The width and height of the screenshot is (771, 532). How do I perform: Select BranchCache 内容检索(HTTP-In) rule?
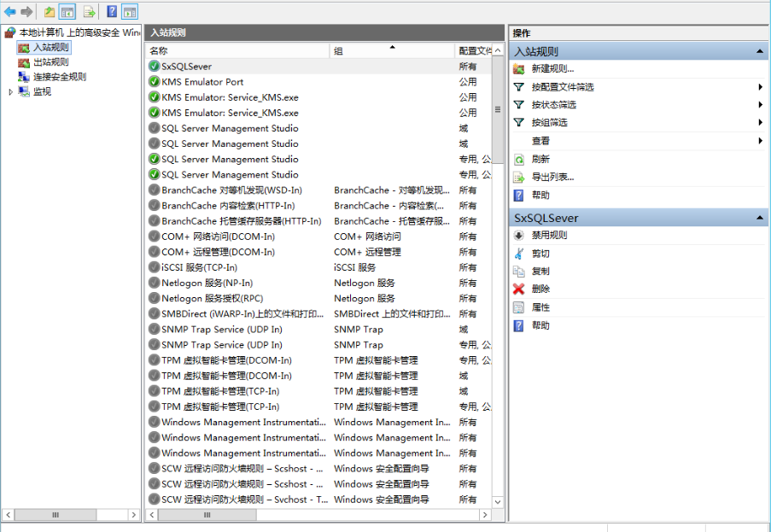pos(228,206)
